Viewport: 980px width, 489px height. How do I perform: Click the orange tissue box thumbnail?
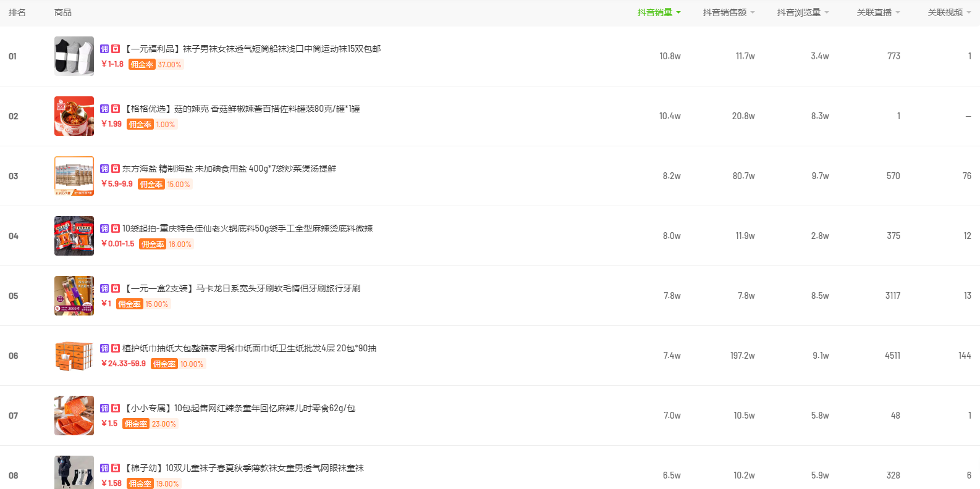(x=74, y=356)
